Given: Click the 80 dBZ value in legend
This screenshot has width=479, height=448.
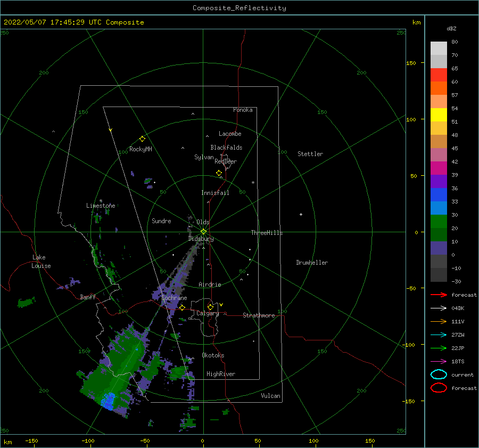Looking at the screenshot, I should [455, 42].
